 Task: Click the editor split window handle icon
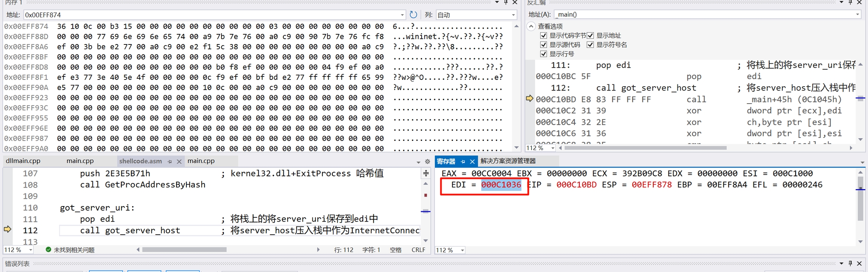426,173
